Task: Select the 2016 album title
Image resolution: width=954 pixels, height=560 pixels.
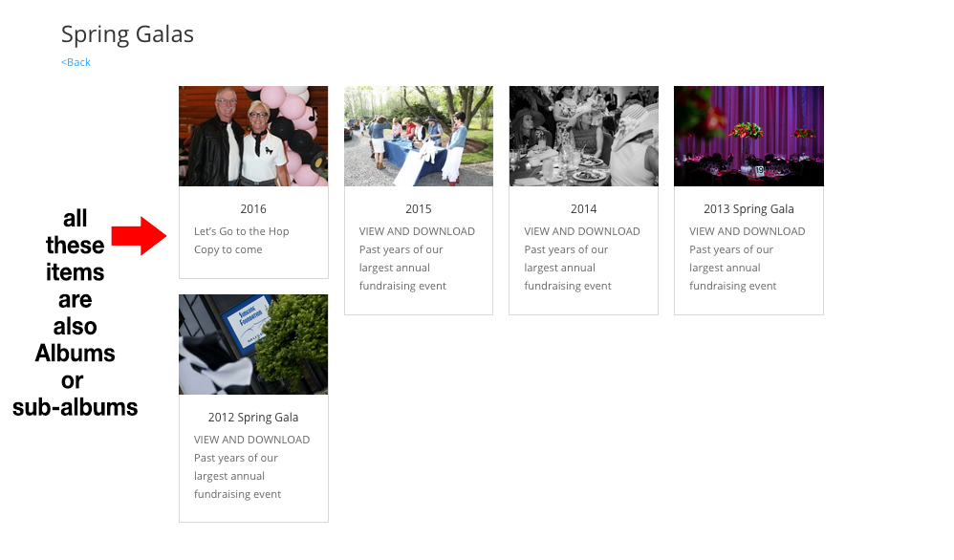Action: click(x=253, y=209)
